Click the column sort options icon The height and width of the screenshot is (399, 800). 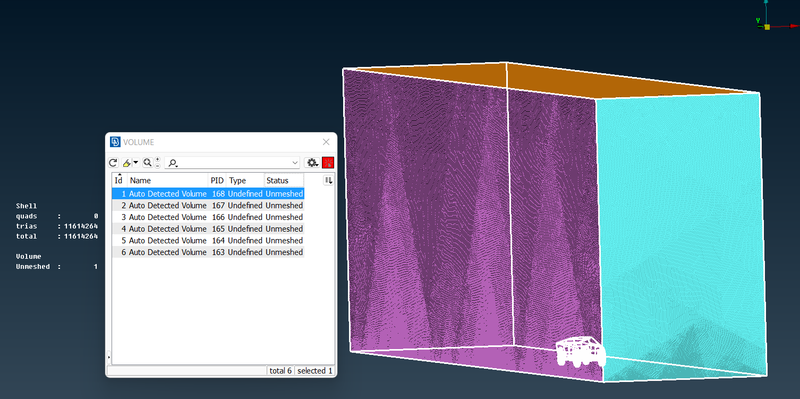pos(329,181)
